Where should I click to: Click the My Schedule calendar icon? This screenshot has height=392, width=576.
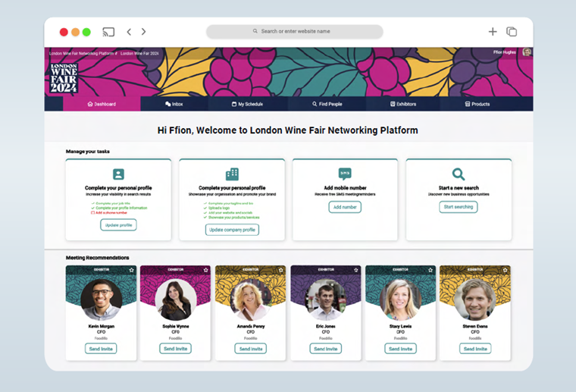234,104
